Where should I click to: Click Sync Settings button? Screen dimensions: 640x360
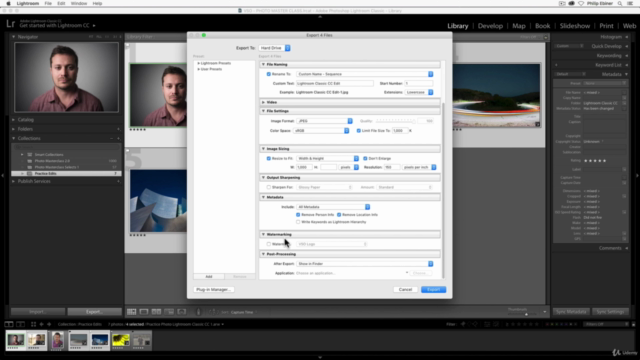point(610,312)
